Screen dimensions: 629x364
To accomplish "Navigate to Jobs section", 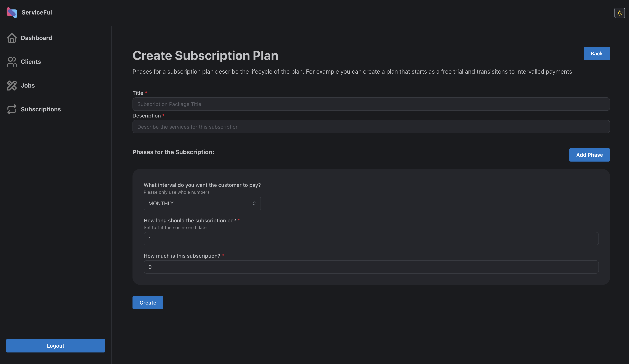I will point(28,86).
